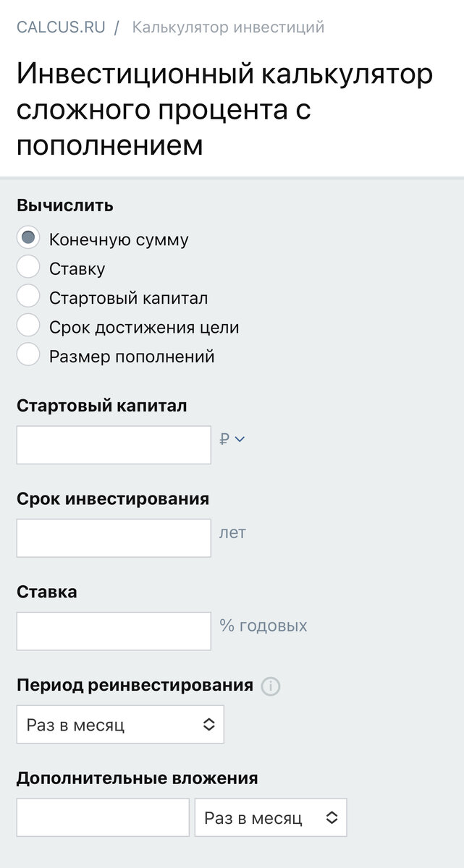Select Размер пополнений option
Viewport: 464px width, 868px height.
click(28, 355)
